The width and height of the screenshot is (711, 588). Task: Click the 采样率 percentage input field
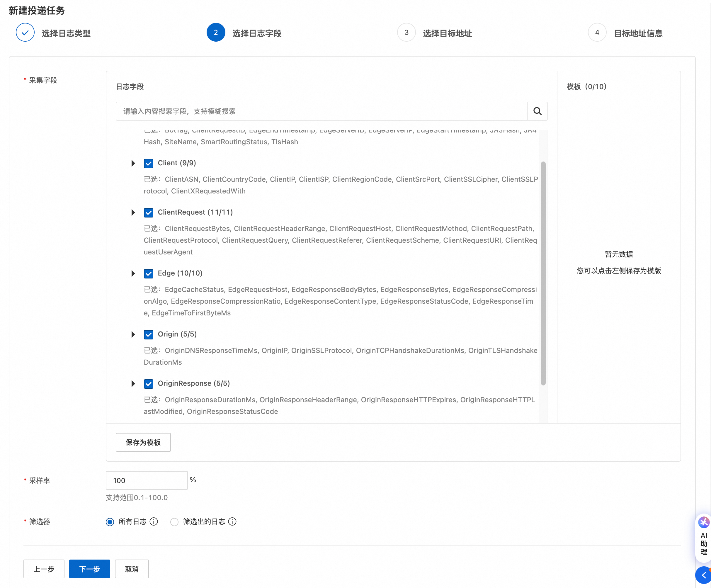click(147, 480)
